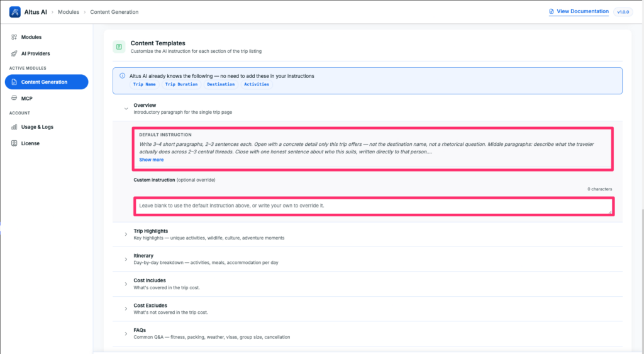Click the AI Providers rocket icon
The image size is (644, 354).
(x=14, y=53)
